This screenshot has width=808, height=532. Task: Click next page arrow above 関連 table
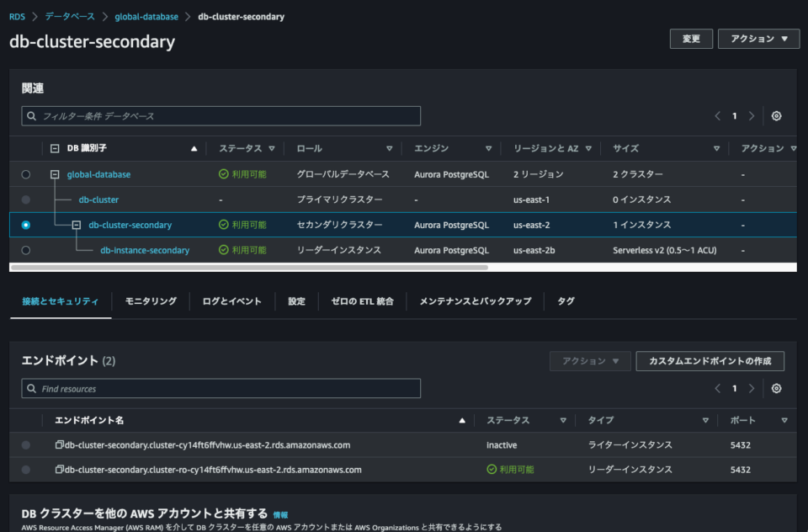[751, 115]
